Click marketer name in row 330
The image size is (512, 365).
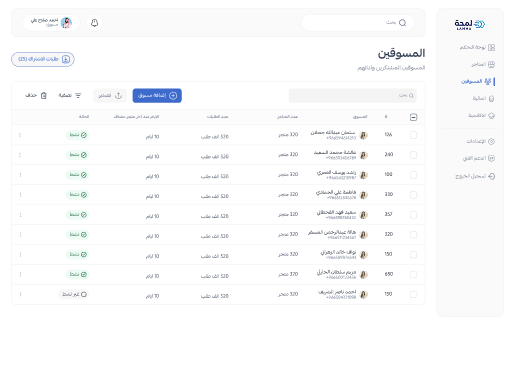pos(336,193)
